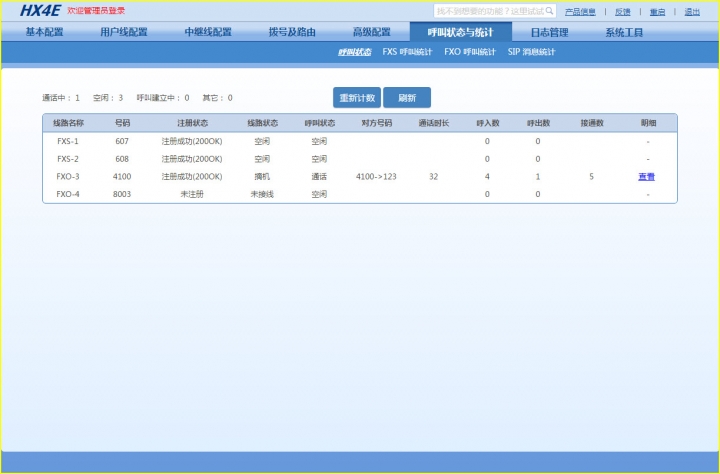This screenshot has width=720, height=474.
Task: Click number 607 in the table
Action: (122, 141)
